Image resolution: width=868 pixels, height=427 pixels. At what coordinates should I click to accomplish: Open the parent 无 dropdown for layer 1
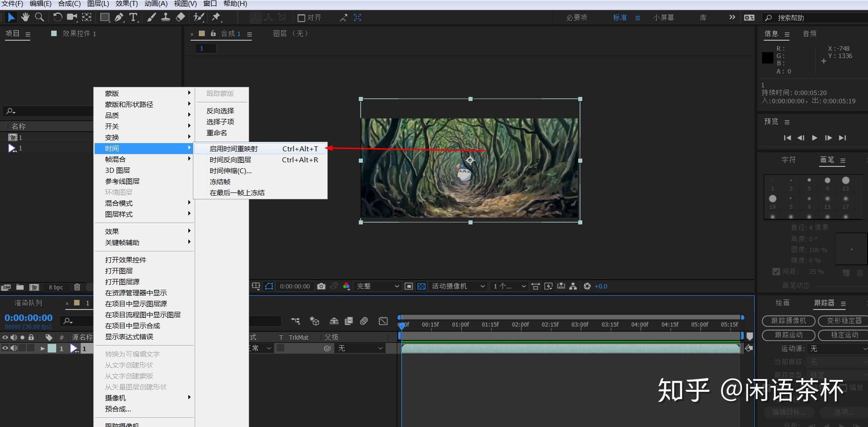click(x=360, y=348)
